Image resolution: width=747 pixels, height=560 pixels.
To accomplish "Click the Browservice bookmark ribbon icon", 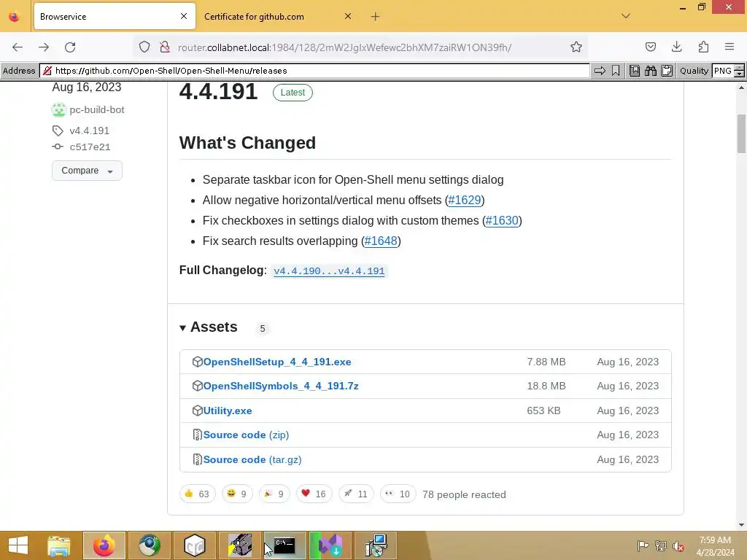I will click(x=616, y=71).
